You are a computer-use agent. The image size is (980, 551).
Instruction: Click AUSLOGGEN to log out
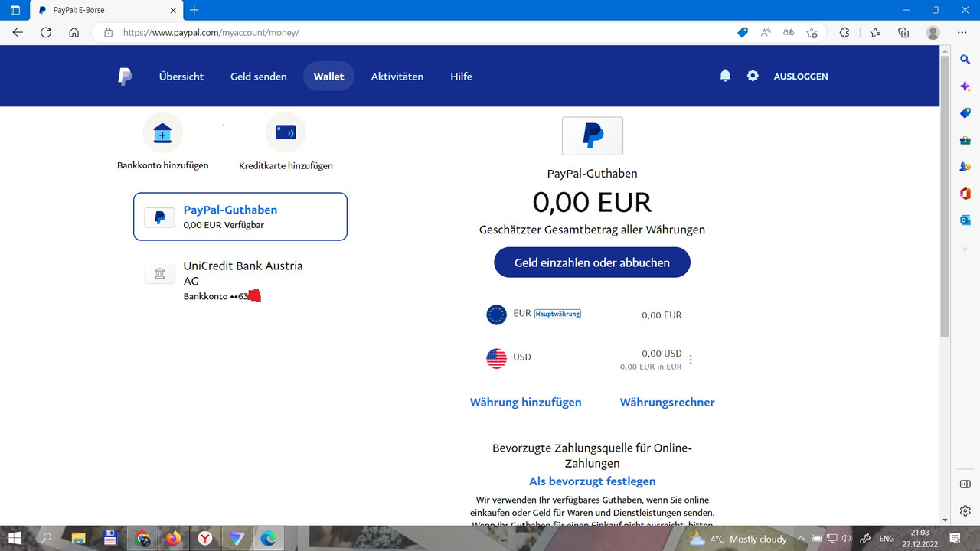[x=801, y=77]
